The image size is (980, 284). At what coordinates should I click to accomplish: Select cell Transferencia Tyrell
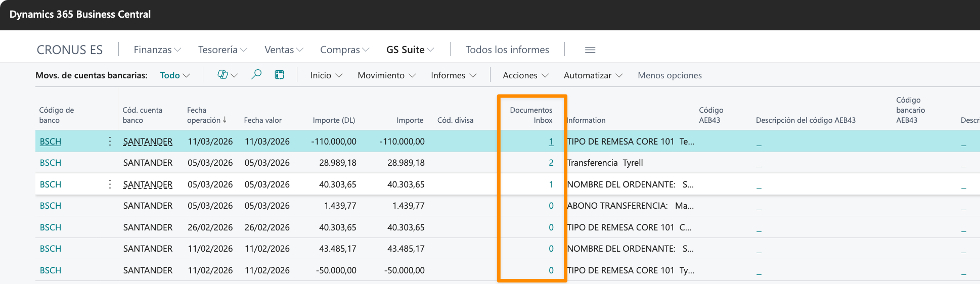[x=605, y=163]
